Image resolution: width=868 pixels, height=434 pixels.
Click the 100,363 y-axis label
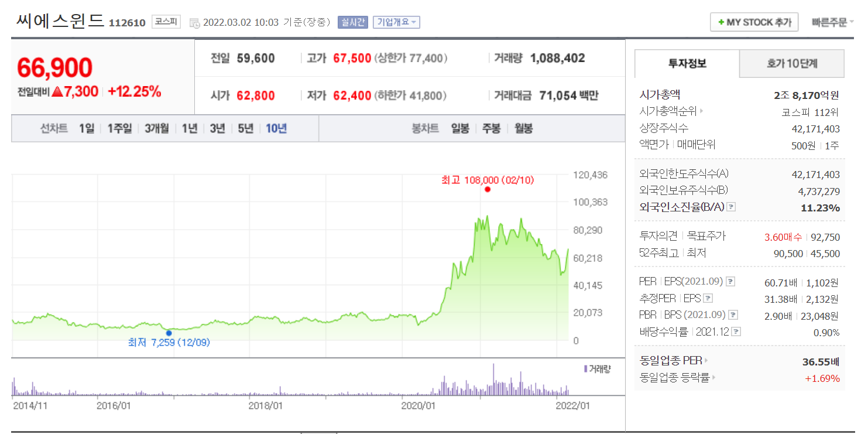pos(589,202)
